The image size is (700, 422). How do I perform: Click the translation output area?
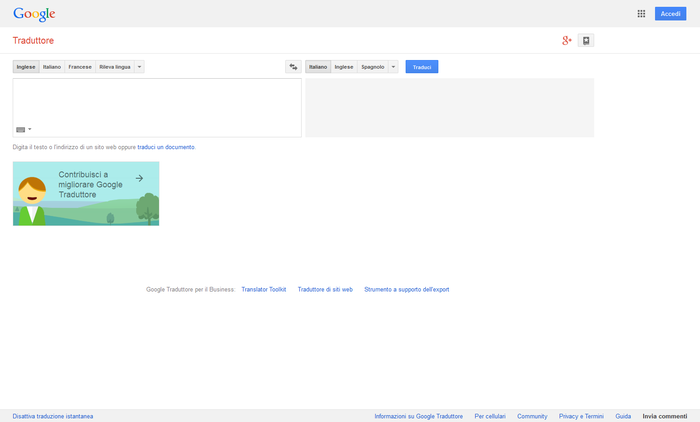pos(450,108)
